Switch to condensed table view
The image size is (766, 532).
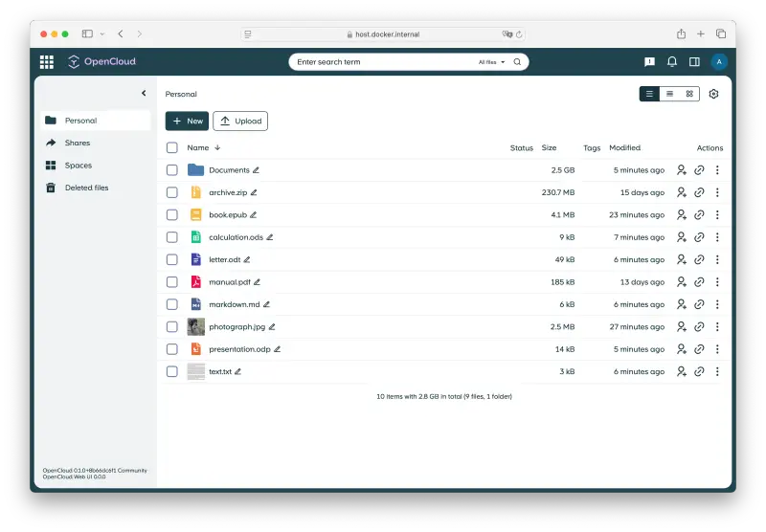(669, 94)
